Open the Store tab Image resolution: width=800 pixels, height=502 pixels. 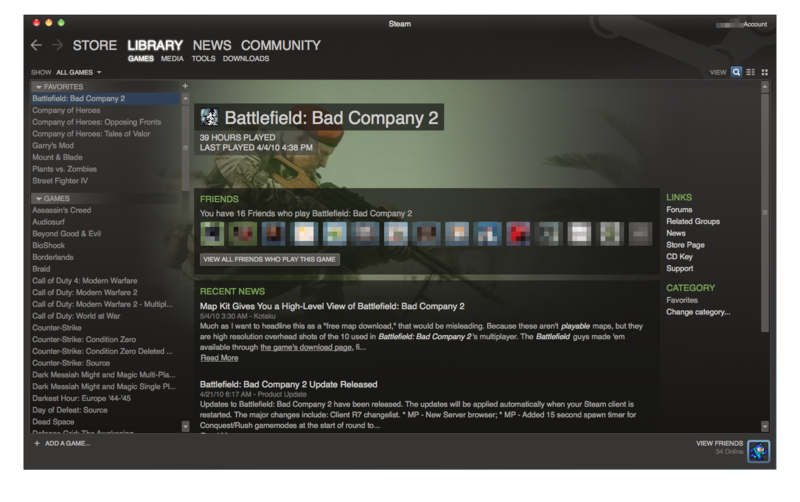[x=95, y=45]
